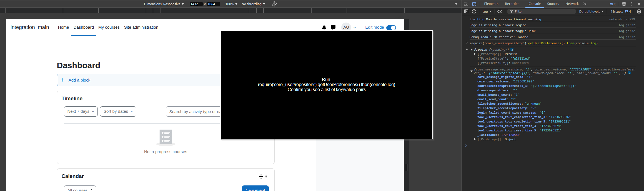Select the inspect element picker icon
The image size is (644, 191).
point(466,4)
